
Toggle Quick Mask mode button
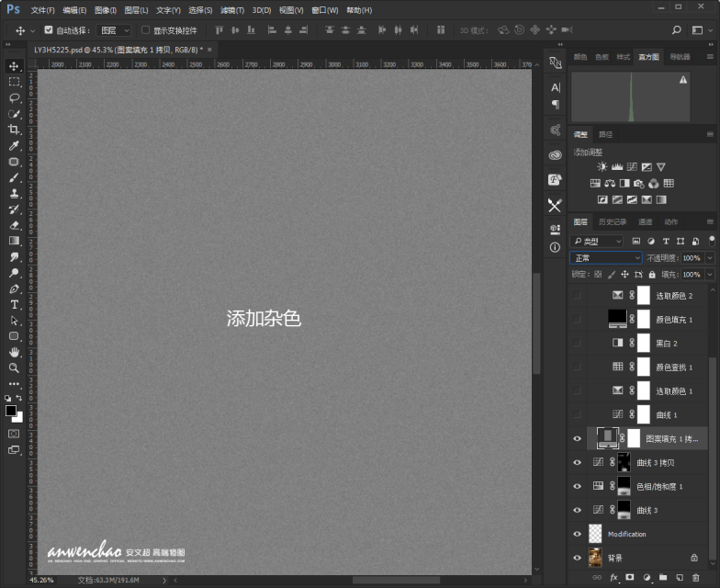[14, 434]
